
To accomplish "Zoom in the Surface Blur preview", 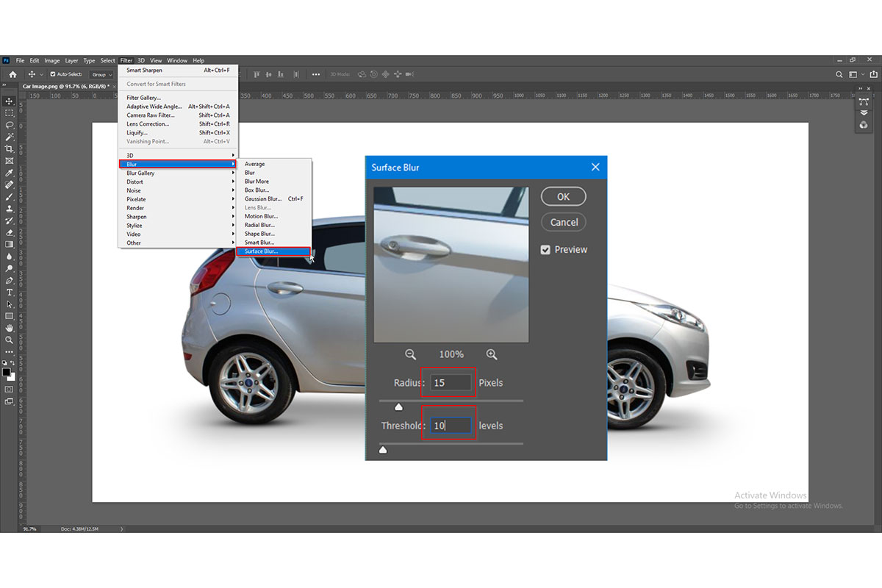I will (492, 354).
